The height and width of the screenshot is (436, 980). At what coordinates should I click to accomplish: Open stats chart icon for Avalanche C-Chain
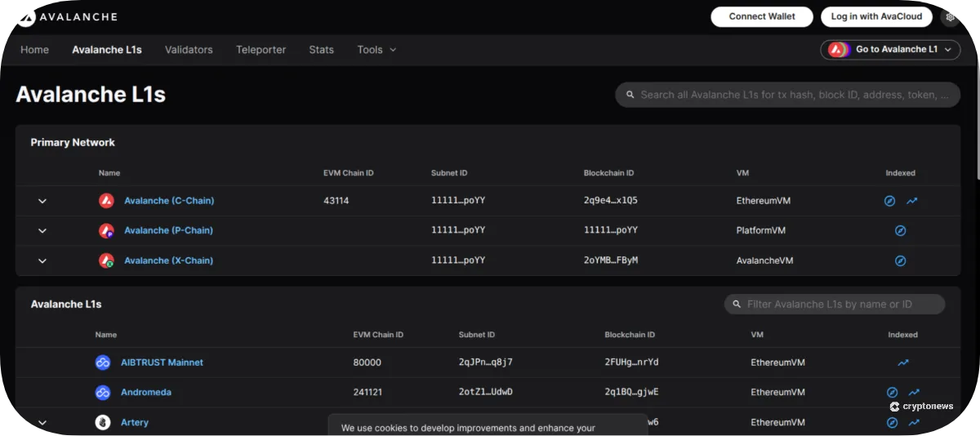[912, 201]
